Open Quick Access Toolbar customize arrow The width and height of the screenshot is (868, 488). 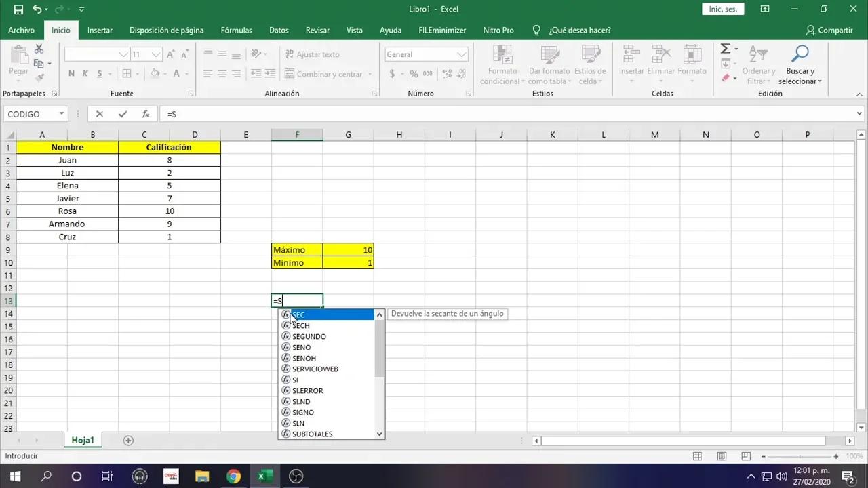click(81, 9)
